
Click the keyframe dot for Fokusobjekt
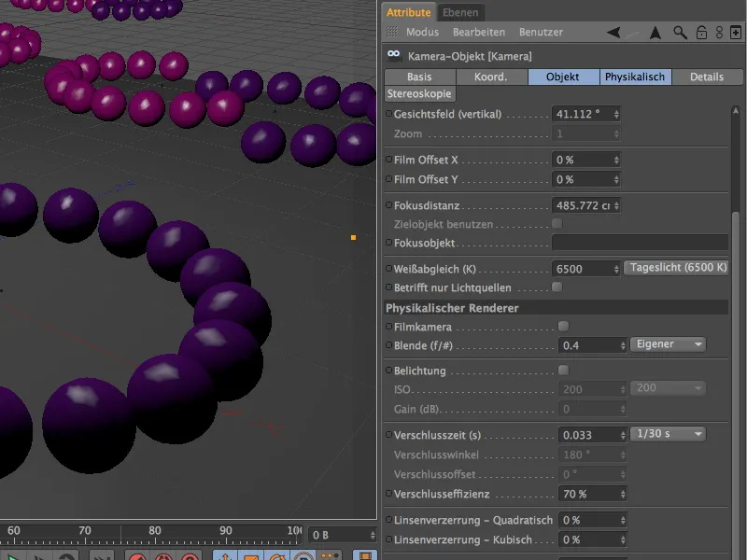pyautogui.click(x=388, y=243)
